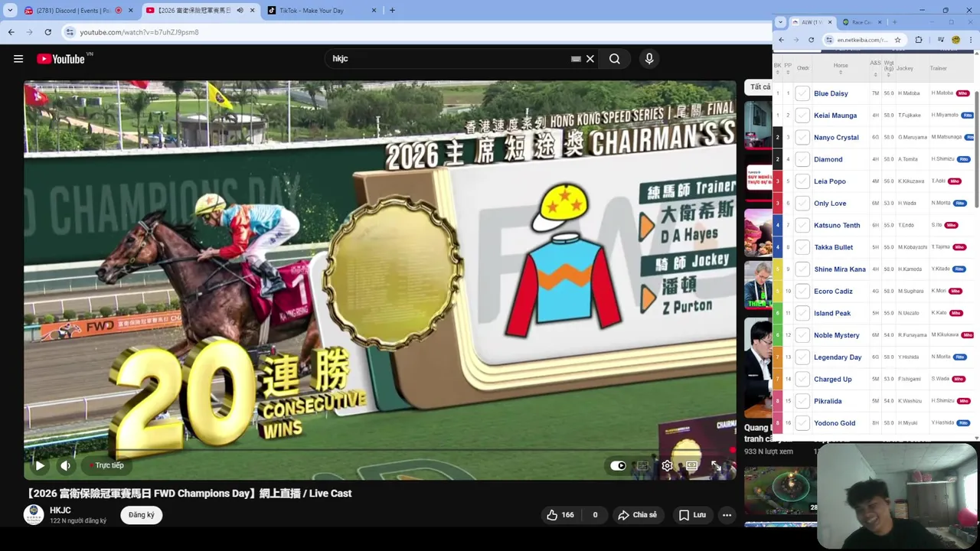Reload the netkeiba page
The width and height of the screenshot is (980, 551).
(811, 40)
